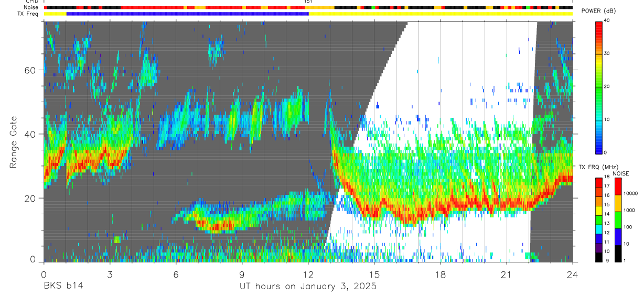Pick the green 13-14 MHz TX FRQ swatch
Image resolution: width=644 pixels, height=297 pixels.
tap(599, 219)
